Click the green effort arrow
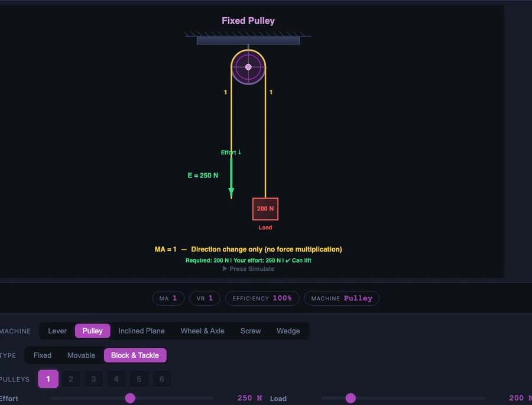 [x=231, y=177]
